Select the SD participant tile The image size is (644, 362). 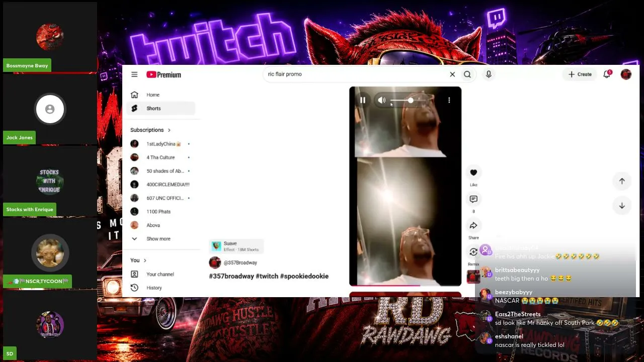click(x=50, y=325)
